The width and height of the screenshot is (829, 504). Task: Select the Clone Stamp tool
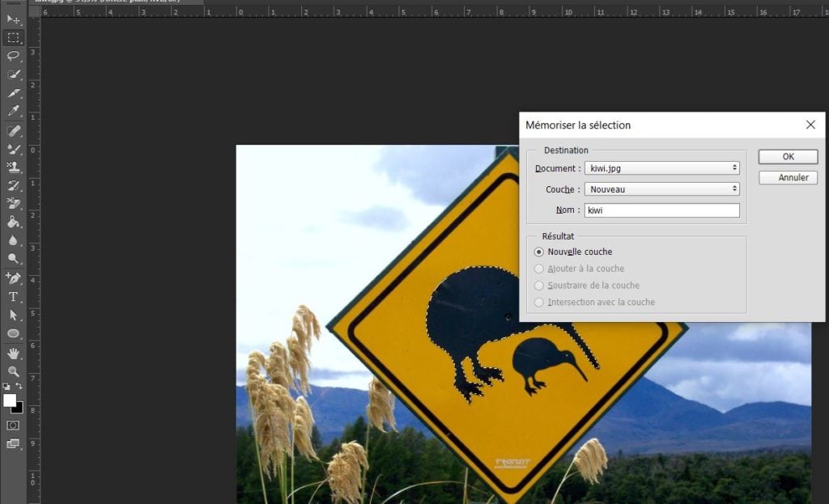coord(13,167)
